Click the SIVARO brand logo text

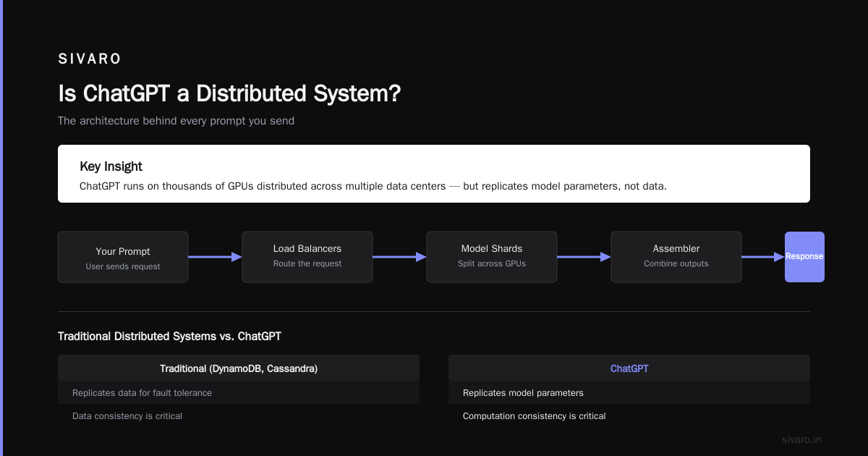tap(90, 59)
